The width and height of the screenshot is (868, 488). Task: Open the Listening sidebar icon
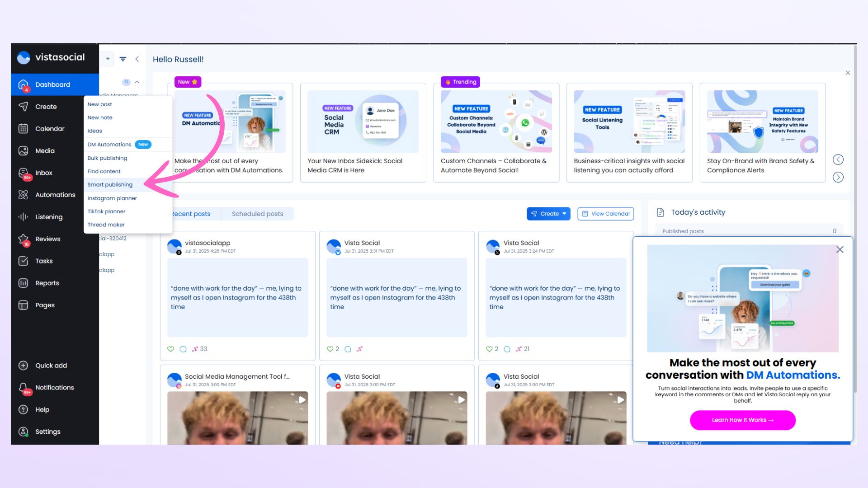23,217
